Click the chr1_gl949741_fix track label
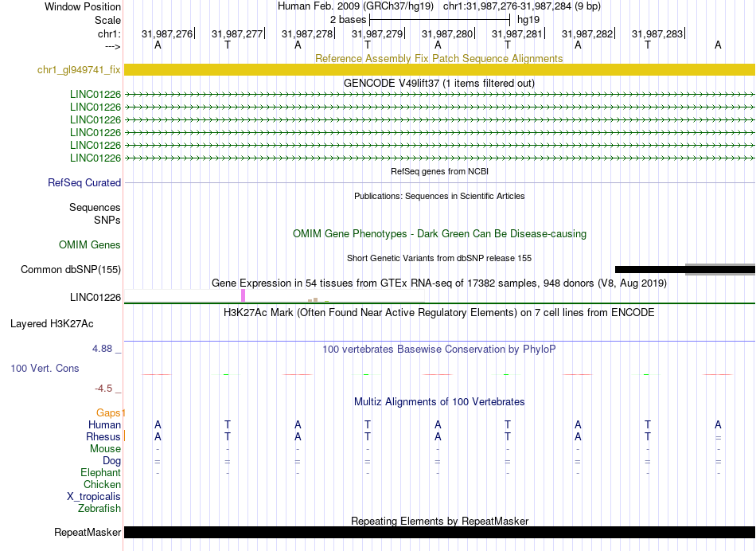Image resolution: width=756 pixels, height=551 pixels. [79, 69]
